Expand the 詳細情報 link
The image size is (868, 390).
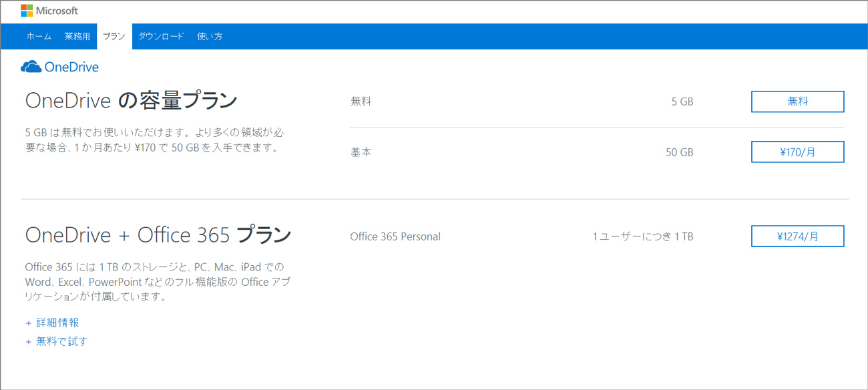[x=52, y=323]
